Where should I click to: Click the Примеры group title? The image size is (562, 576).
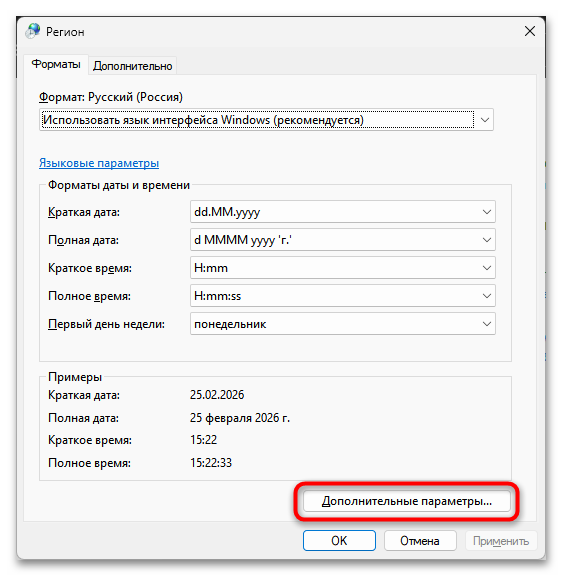point(75,377)
